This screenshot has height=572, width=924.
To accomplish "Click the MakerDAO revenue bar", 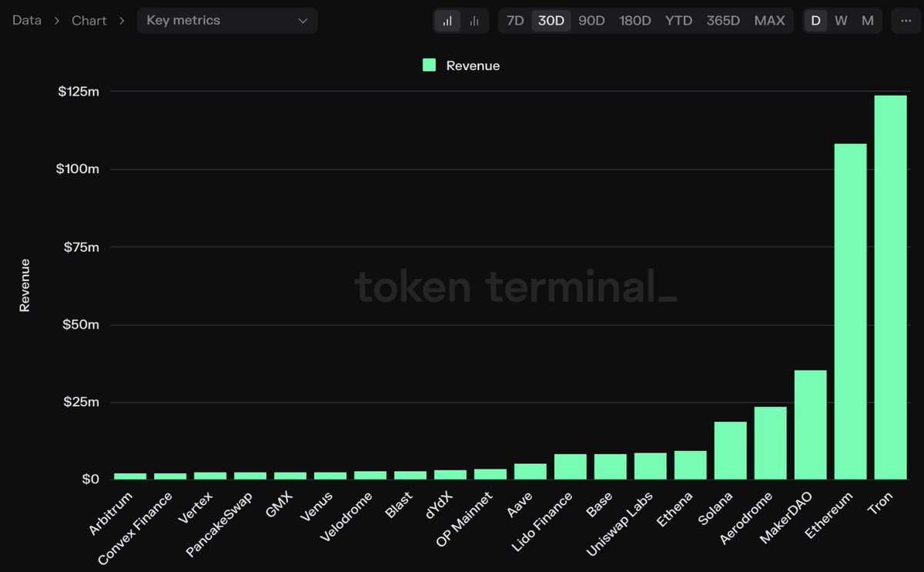I will (x=810, y=425).
